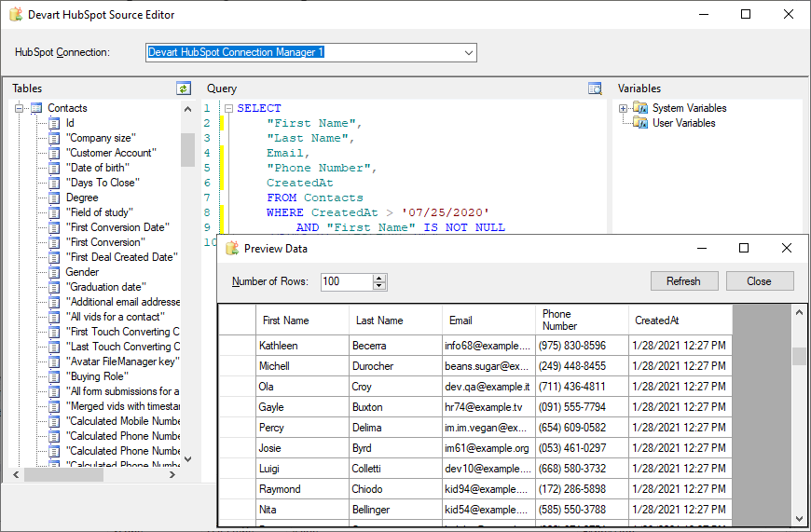Screen dimensions: 811x532
Task: Click the System Variables folder icon
Action: 640,108
